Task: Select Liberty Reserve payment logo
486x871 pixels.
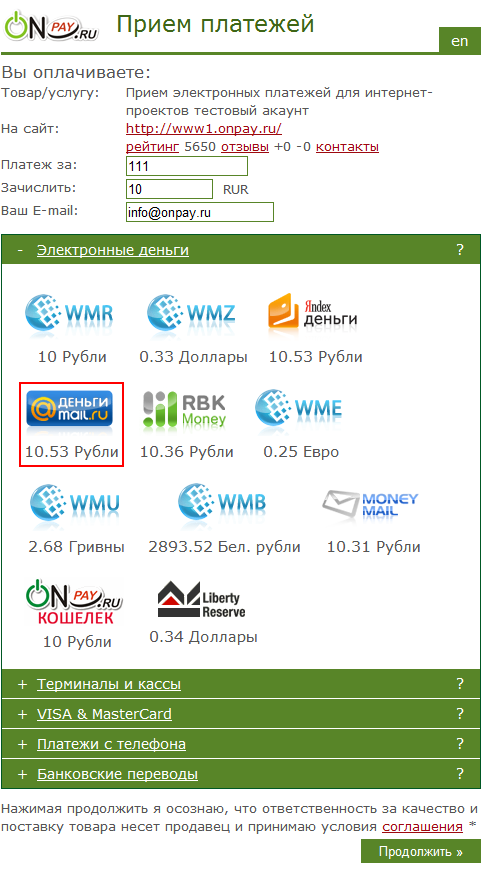Action: coord(202,600)
